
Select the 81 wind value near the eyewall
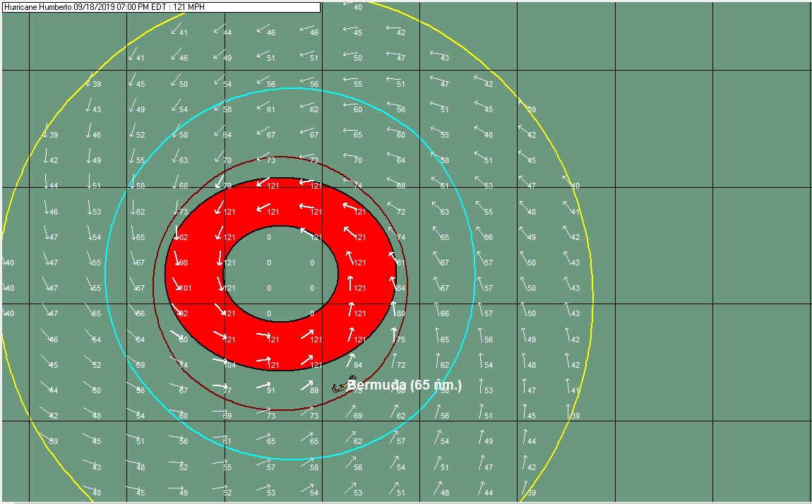click(x=401, y=263)
